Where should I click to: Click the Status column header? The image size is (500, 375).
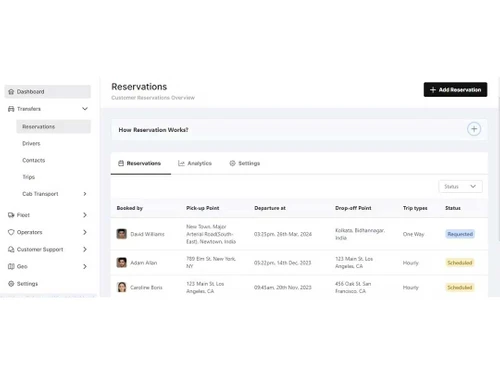click(x=453, y=208)
